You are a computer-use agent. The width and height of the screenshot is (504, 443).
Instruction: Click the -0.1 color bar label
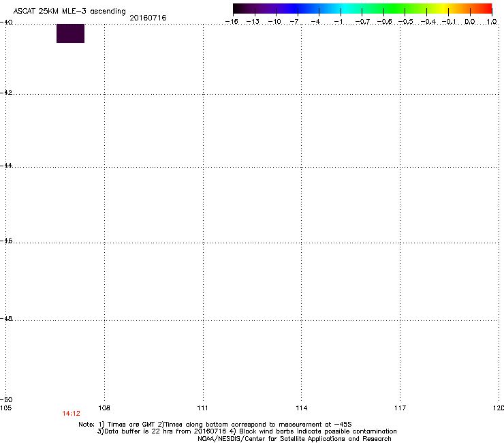pos(449,22)
